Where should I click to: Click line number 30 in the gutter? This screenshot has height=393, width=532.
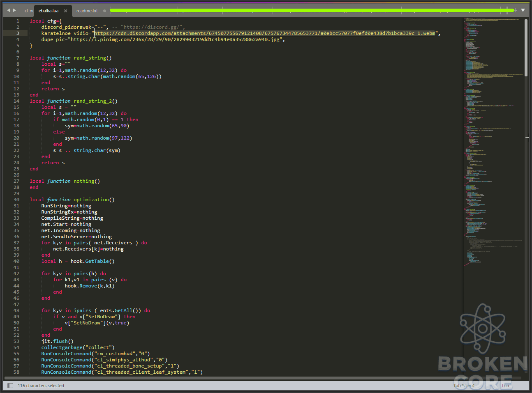click(16, 200)
